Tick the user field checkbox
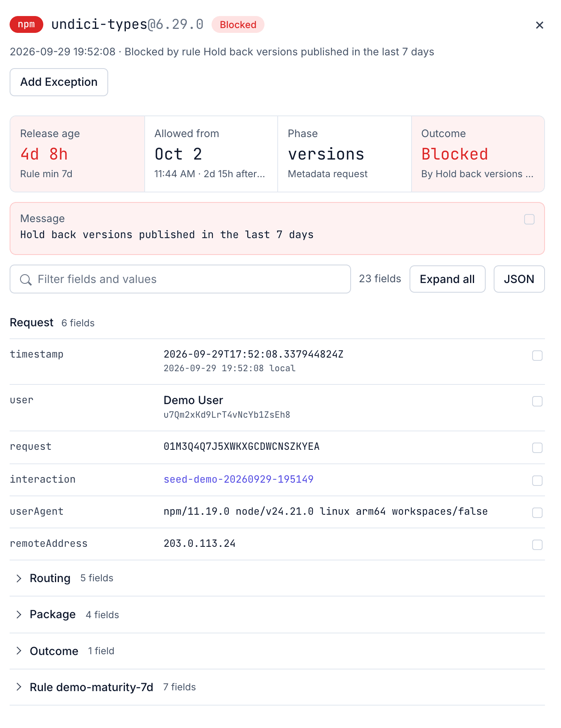 click(537, 401)
